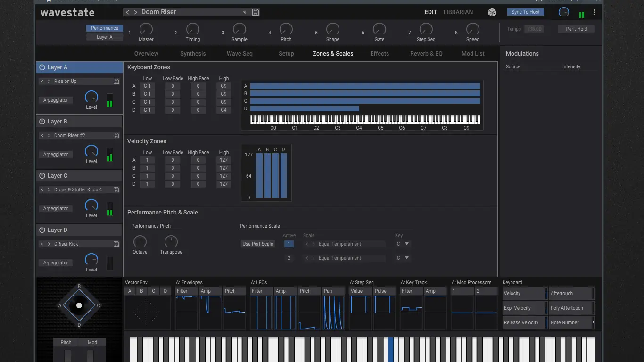The height and width of the screenshot is (362, 644).
Task: Open Key dropdown for scale 2
Action: point(403,258)
